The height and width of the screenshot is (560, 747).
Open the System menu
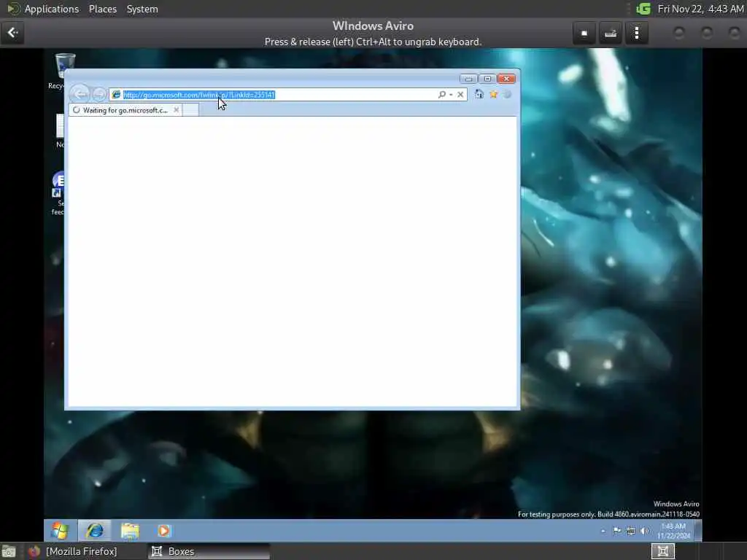point(142,9)
